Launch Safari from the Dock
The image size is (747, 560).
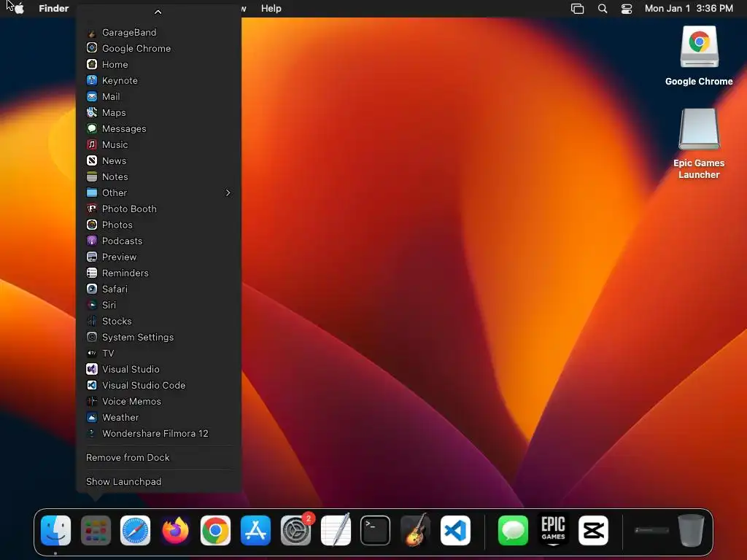click(135, 530)
